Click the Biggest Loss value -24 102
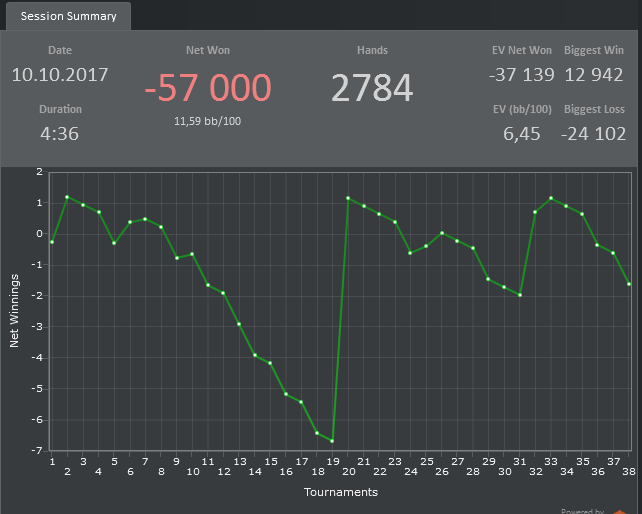This screenshot has width=642, height=514. point(594,134)
